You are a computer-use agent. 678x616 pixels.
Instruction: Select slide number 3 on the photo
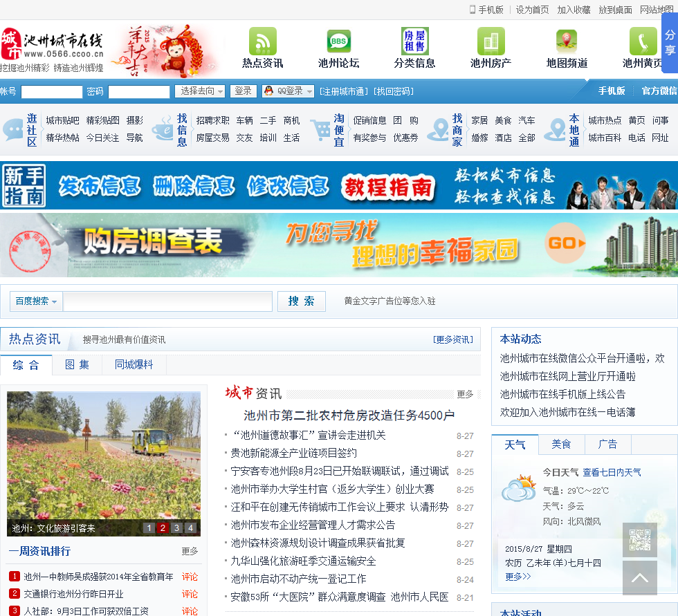[176, 528]
